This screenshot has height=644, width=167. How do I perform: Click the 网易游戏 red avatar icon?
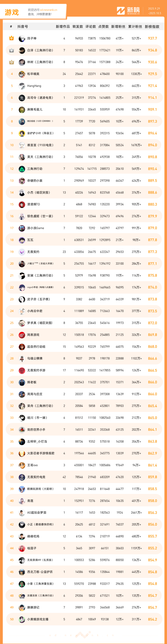click(22, 335)
